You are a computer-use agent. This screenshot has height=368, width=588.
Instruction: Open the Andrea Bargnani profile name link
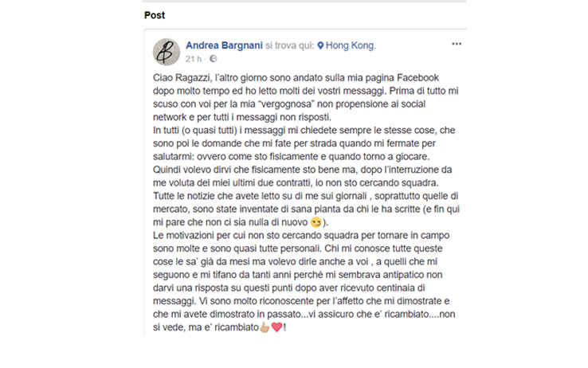[x=224, y=45]
